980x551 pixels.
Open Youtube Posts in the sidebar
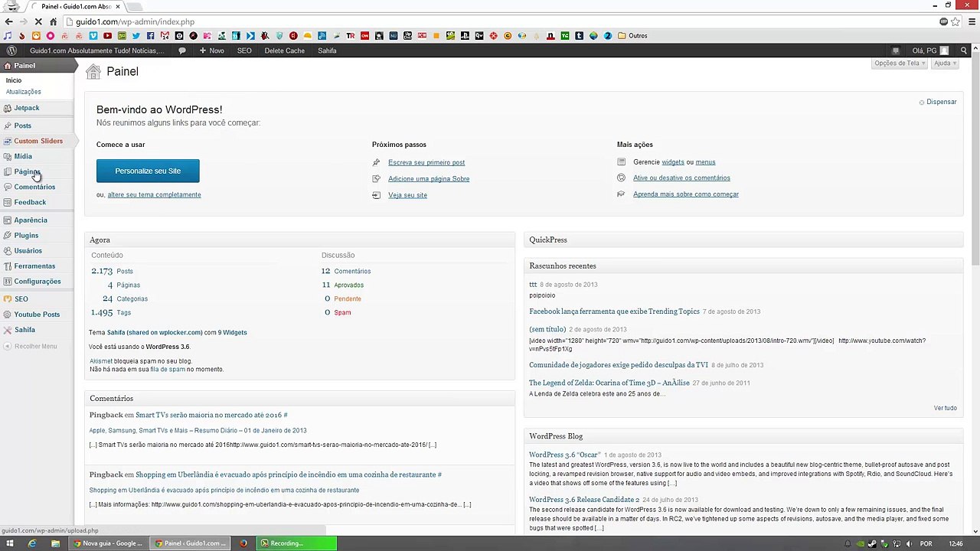tap(37, 315)
